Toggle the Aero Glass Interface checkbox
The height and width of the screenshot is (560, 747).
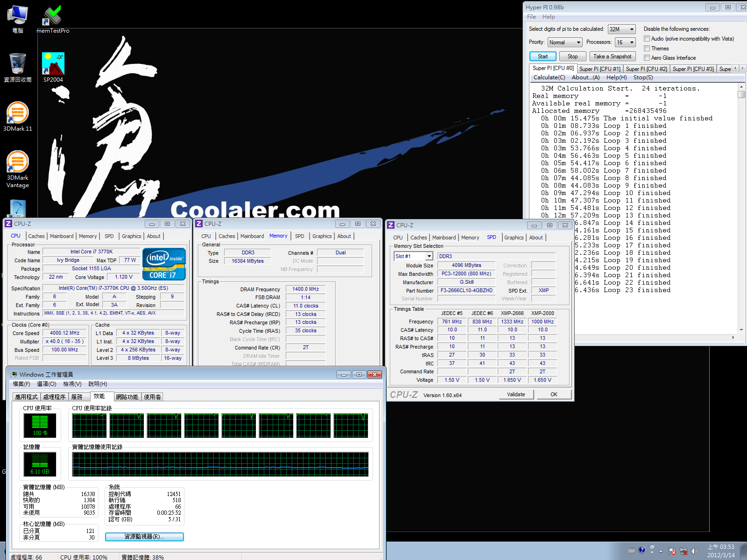647,57
